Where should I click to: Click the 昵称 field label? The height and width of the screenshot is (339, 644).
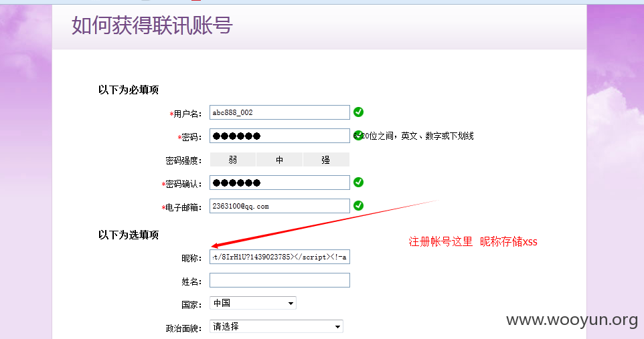click(x=191, y=258)
